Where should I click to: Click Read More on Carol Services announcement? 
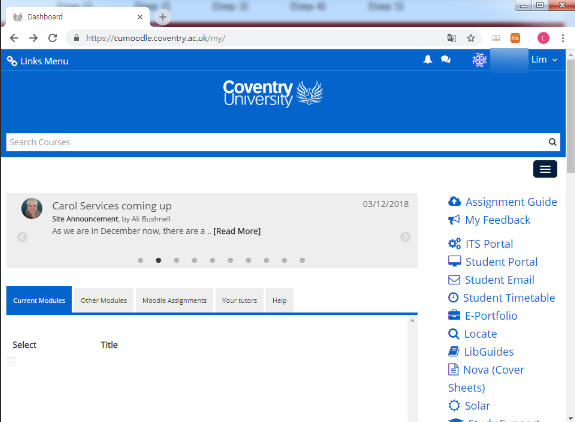(x=237, y=231)
